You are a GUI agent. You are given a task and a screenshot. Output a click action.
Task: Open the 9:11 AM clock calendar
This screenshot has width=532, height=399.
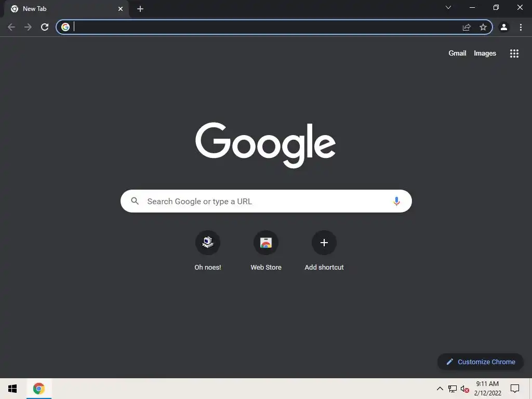487,389
